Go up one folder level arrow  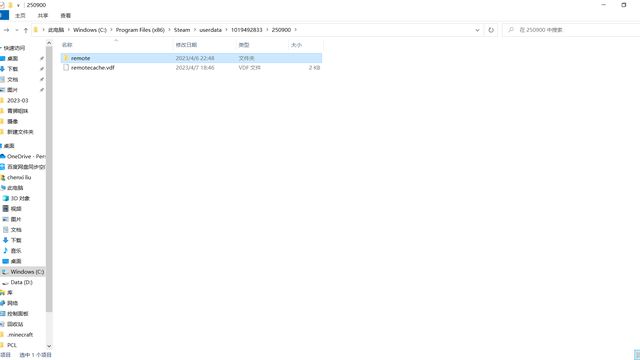pos(26,30)
